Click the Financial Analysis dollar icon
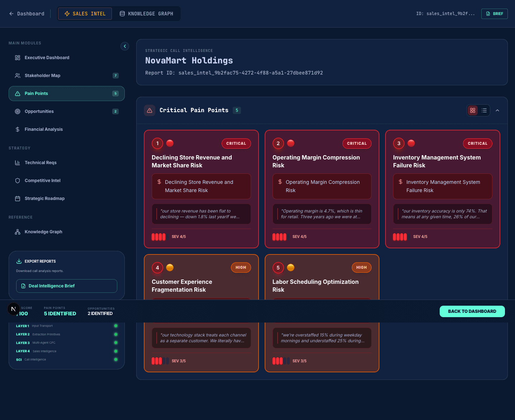The height and width of the screenshot is (420, 515). coord(18,129)
